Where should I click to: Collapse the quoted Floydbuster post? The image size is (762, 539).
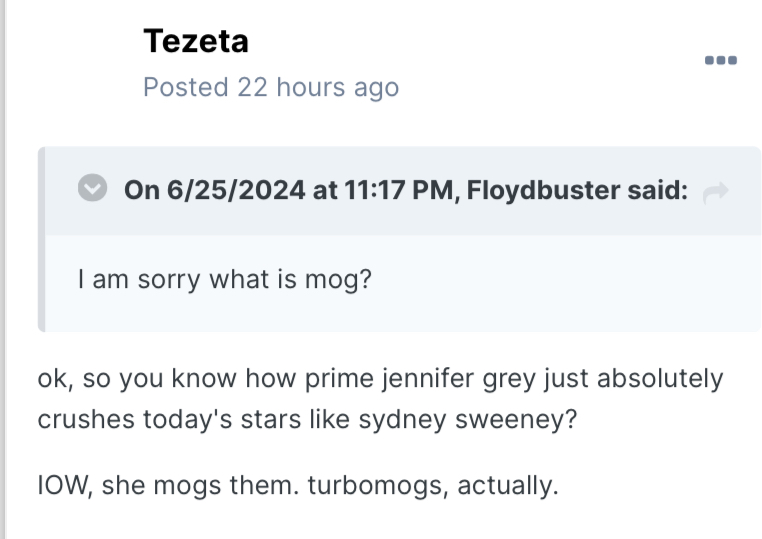point(93,188)
